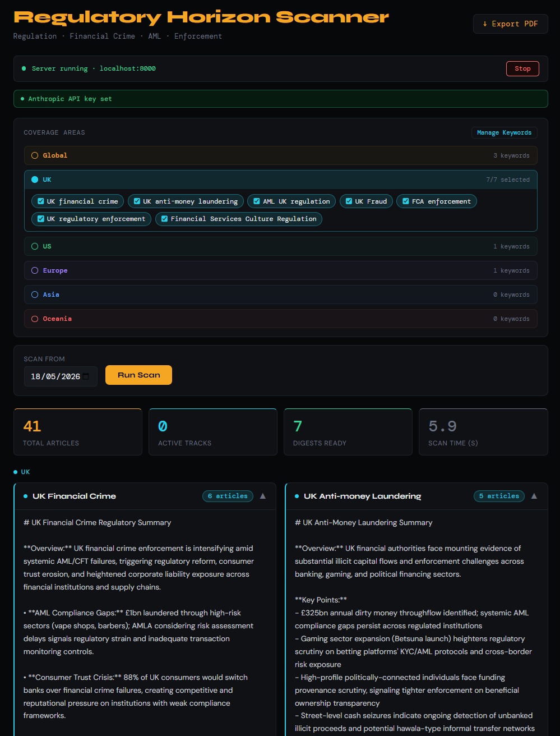The width and height of the screenshot is (560, 736).
Task: Toggle FCA enforcement checkbox
Action: pyautogui.click(x=406, y=201)
